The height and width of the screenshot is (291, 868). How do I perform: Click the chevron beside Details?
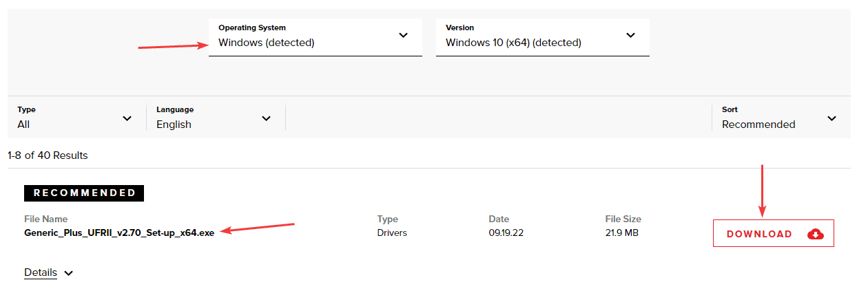pyautogui.click(x=69, y=273)
